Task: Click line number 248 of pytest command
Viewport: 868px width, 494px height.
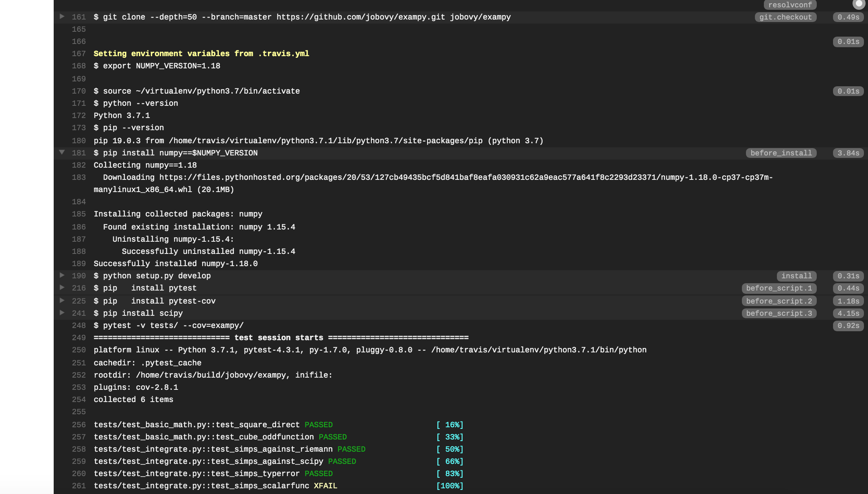Action: click(x=79, y=326)
